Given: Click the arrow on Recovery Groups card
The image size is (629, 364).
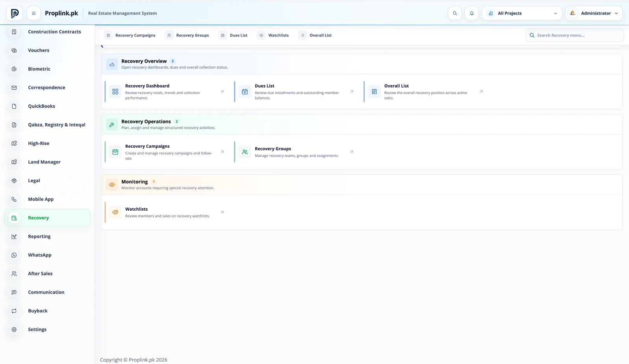Looking at the screenshot, I should tap(352, 152).
